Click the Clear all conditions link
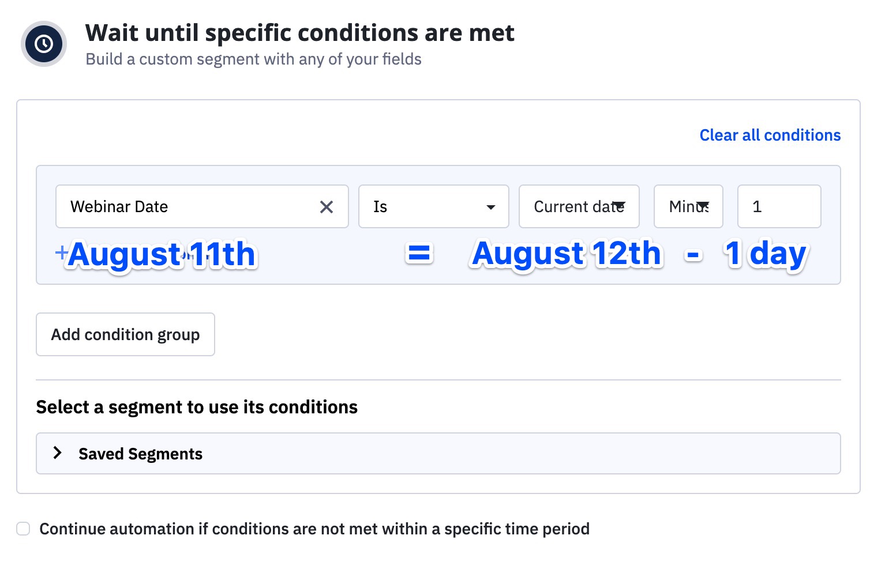This screenshot has width=885, height=588. [770, 135]
